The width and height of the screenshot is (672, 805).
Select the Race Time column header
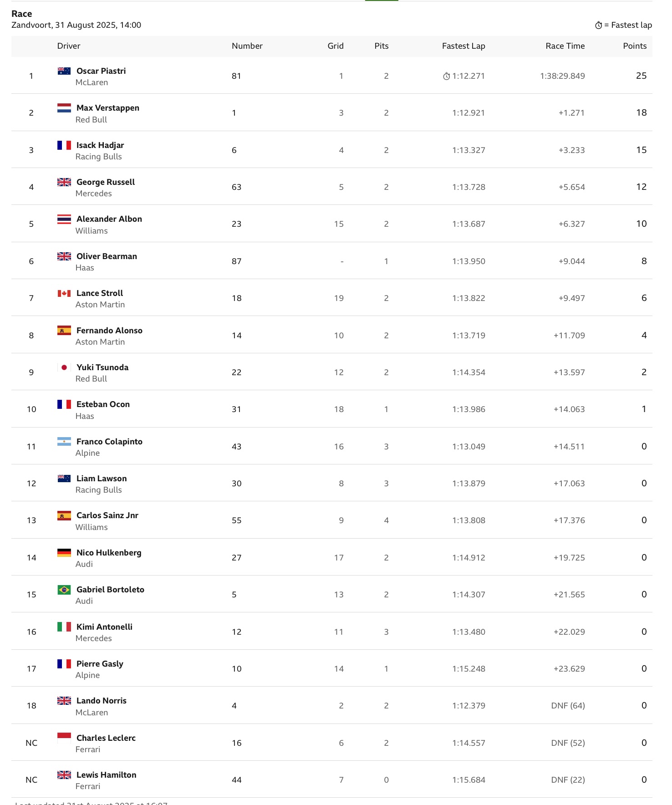coord(565,46)
